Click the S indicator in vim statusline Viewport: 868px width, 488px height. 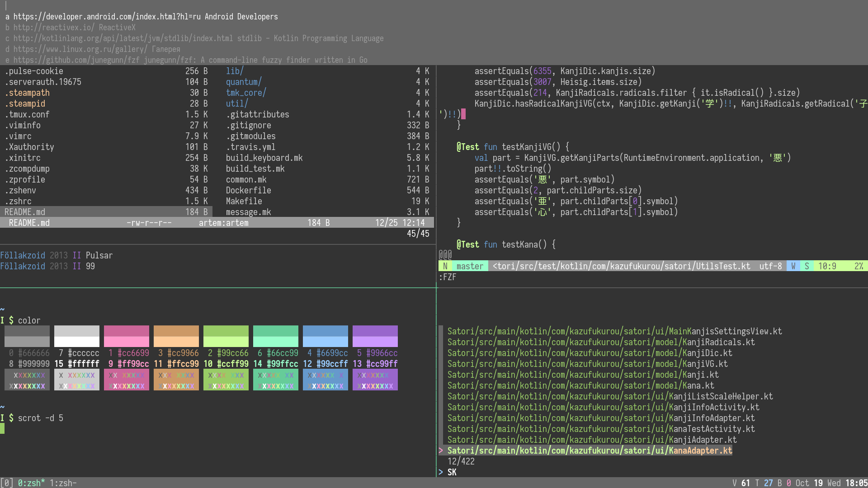point(807,266)
